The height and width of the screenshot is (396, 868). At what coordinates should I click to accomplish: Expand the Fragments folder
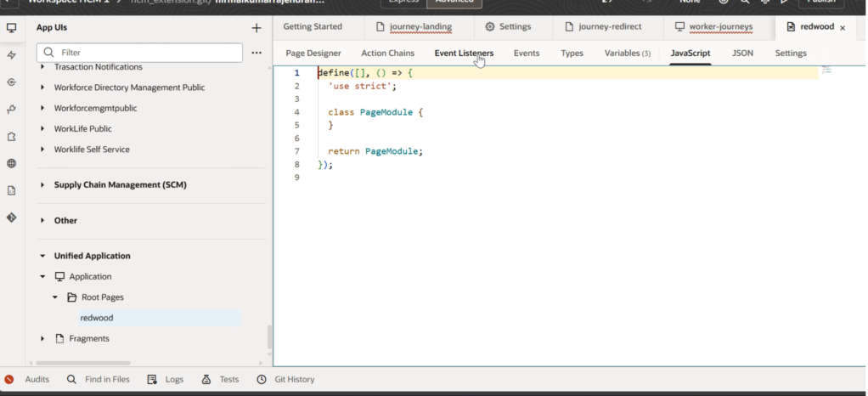[x=43, y=338]
